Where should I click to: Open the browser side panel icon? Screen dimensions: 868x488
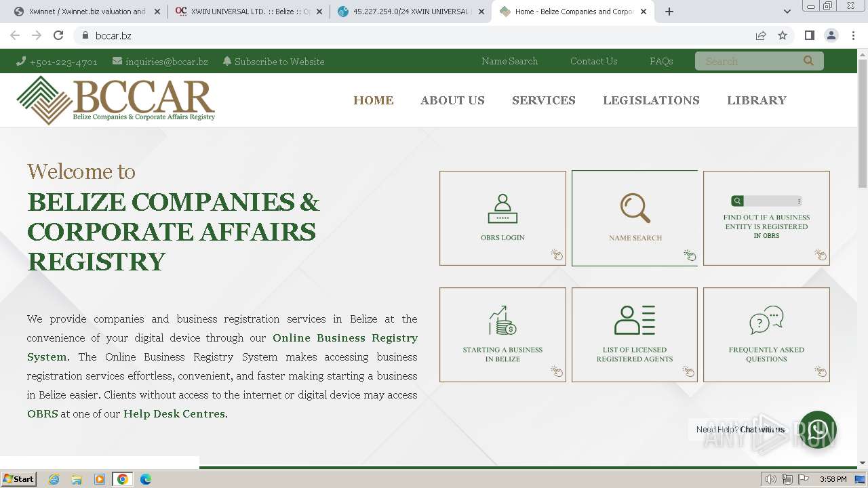click(x=809, y=36)
